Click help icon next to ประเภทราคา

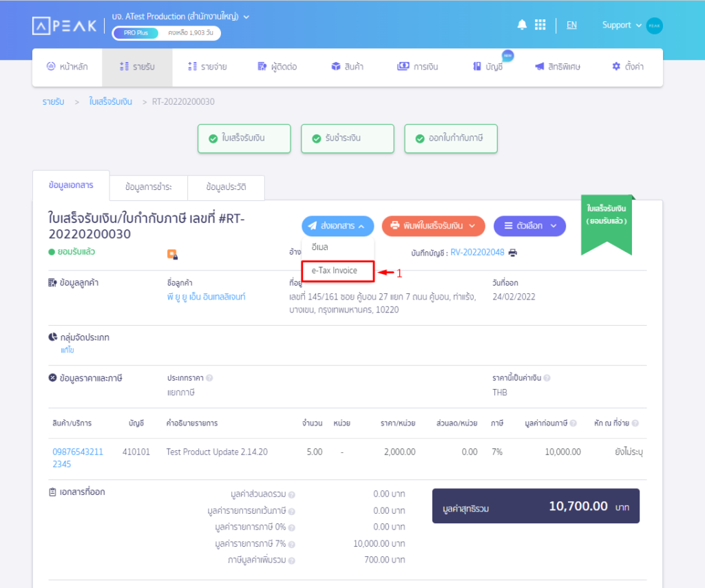click(x=209, y=379)
